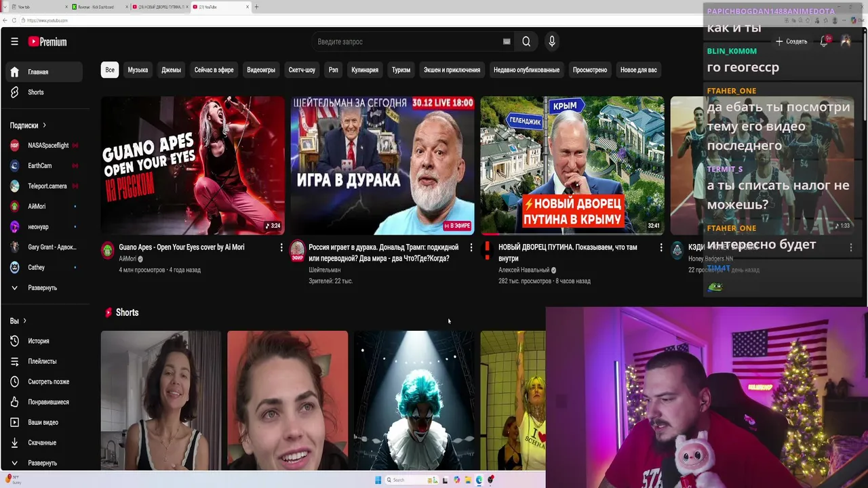Open EarthCam subscription channel
The width and height of the screenshot is (868, 488).
tap(44, 165)
